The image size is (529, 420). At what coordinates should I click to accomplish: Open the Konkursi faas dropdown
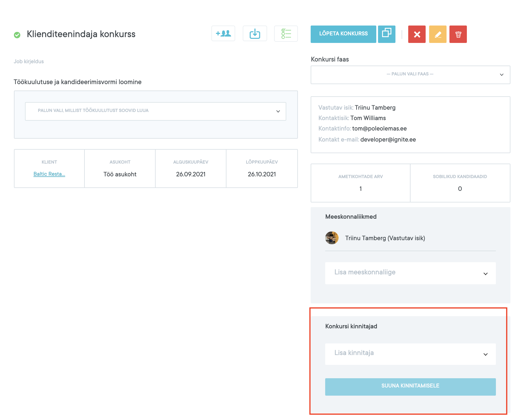[x=410, y=75]
